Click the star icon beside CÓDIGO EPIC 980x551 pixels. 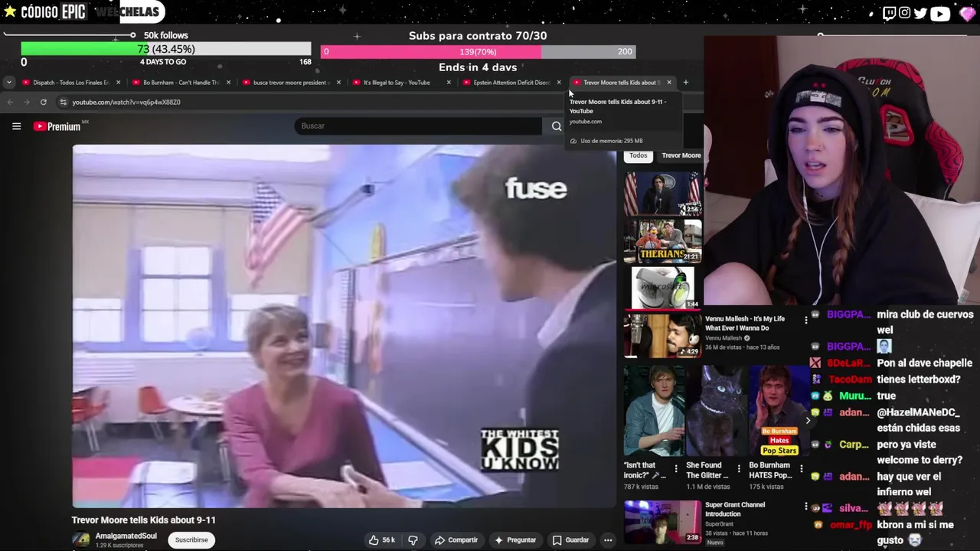coord(9,11)
